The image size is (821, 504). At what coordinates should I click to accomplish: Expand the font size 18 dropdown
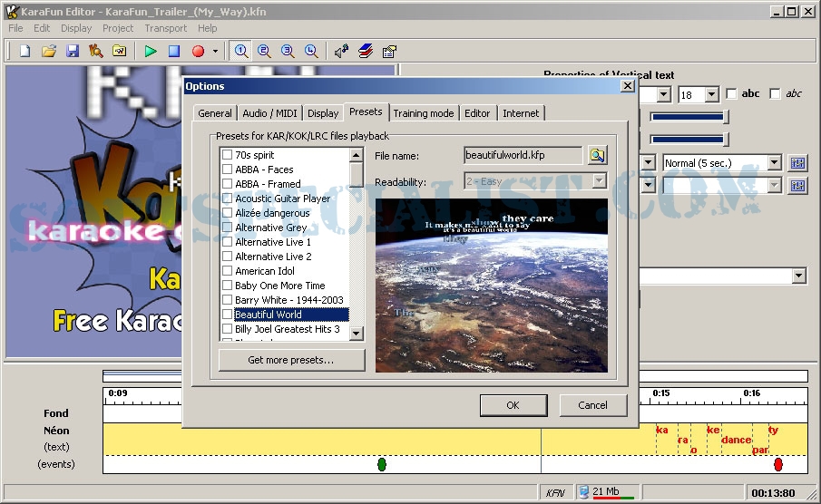click(x=711, y=94)
